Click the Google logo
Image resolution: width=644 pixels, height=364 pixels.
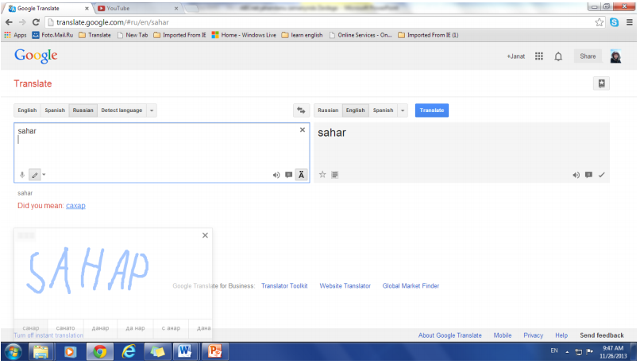(x=36, y=56)
